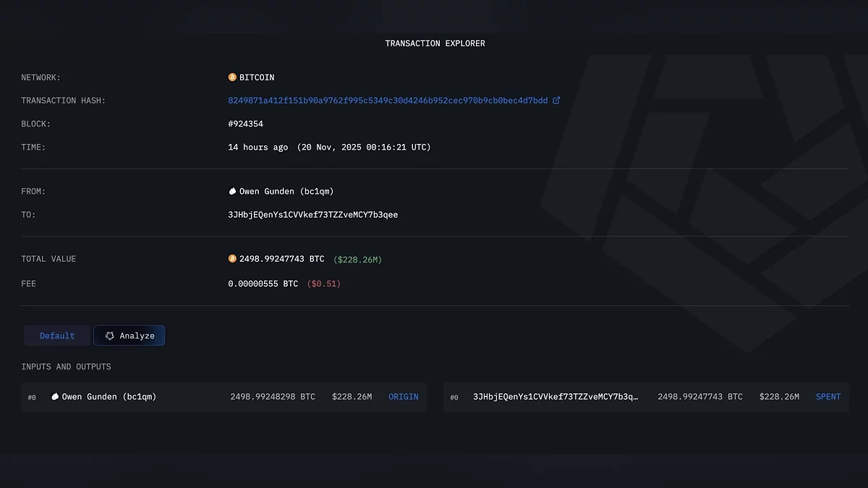868x488 pixels.
Task: Click the BITCOIN network name
Action: point(257,77)
